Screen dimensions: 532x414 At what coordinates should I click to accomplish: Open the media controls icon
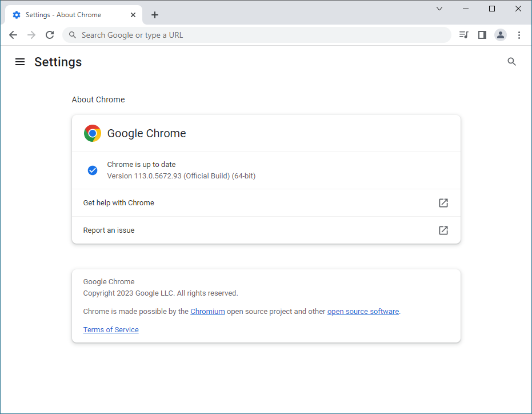tap(463, 35)
